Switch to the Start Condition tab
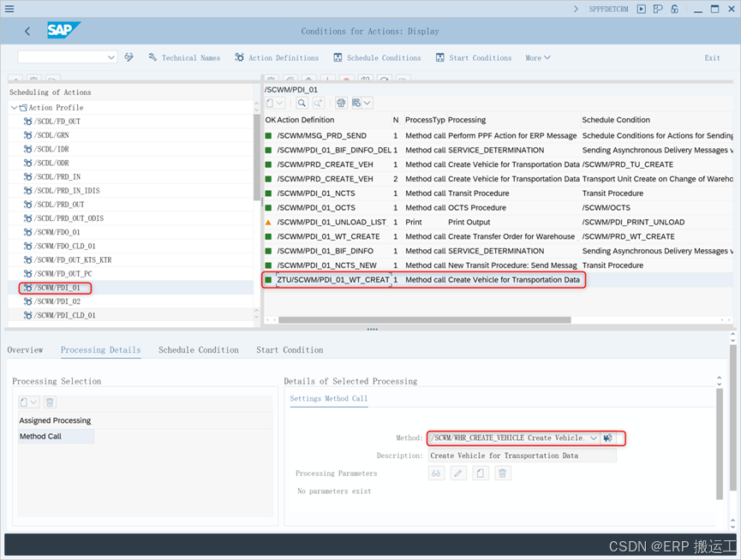The width and height of the screenshot is (741, 560). [290, 349]
